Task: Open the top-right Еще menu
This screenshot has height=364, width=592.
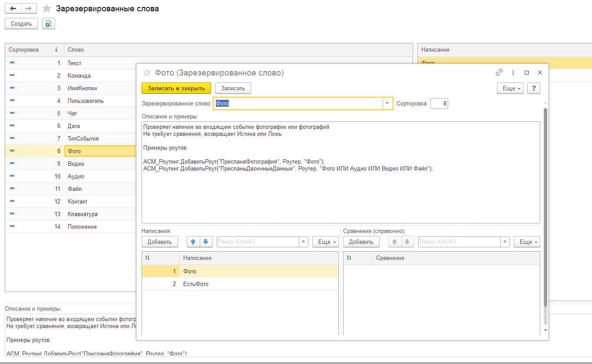Action: (x=510, y=88)
